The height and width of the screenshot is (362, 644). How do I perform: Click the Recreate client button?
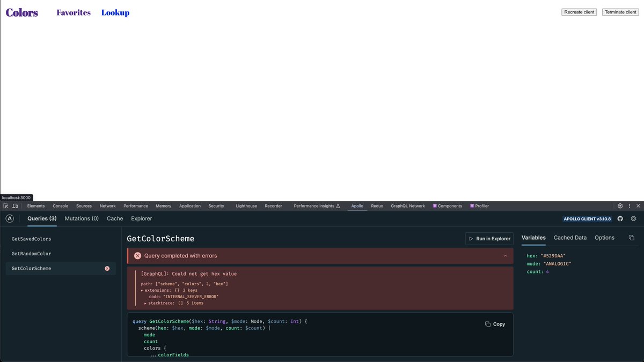(579, 12)
